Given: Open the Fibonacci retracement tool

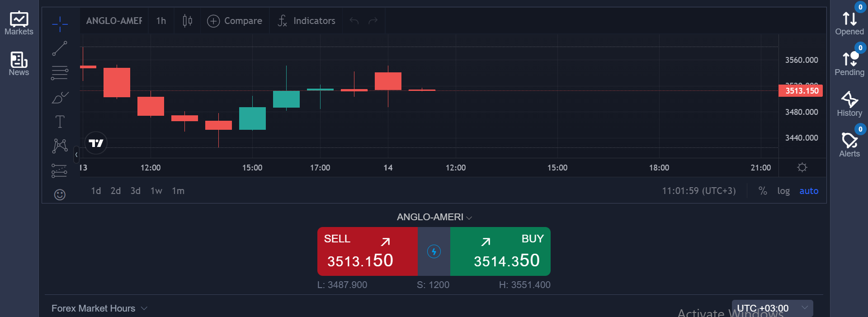Looking at the screenshot, I should (60, 73).
